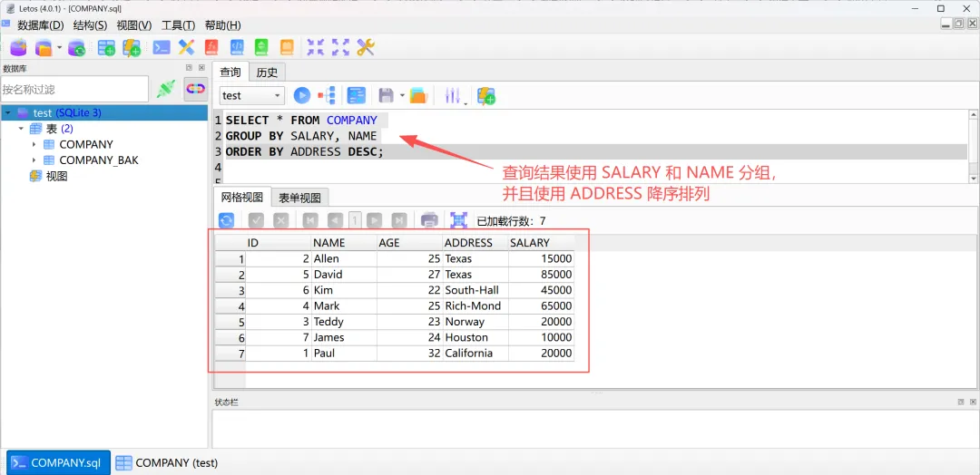Switch to the 查询 tab
980x475 pixels.
(230, 73)
